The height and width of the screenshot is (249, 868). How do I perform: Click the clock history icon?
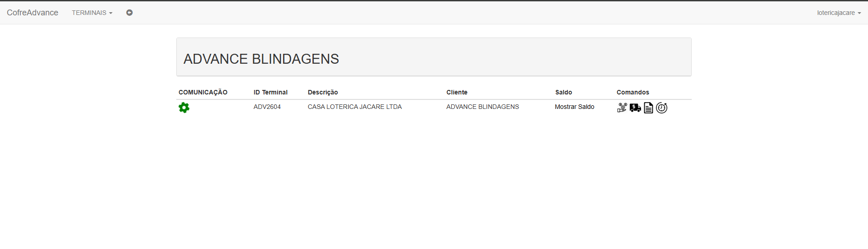coord(661,108)
